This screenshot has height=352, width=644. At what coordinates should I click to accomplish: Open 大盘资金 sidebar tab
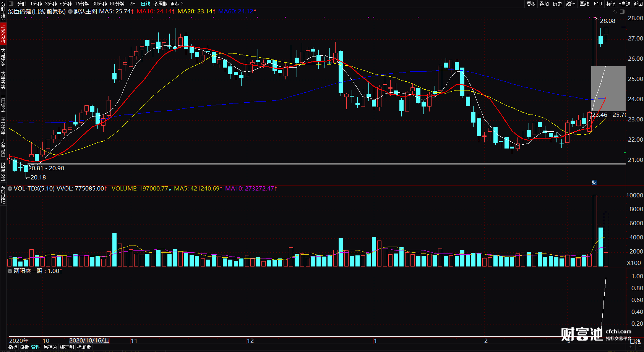pos(3,57)
